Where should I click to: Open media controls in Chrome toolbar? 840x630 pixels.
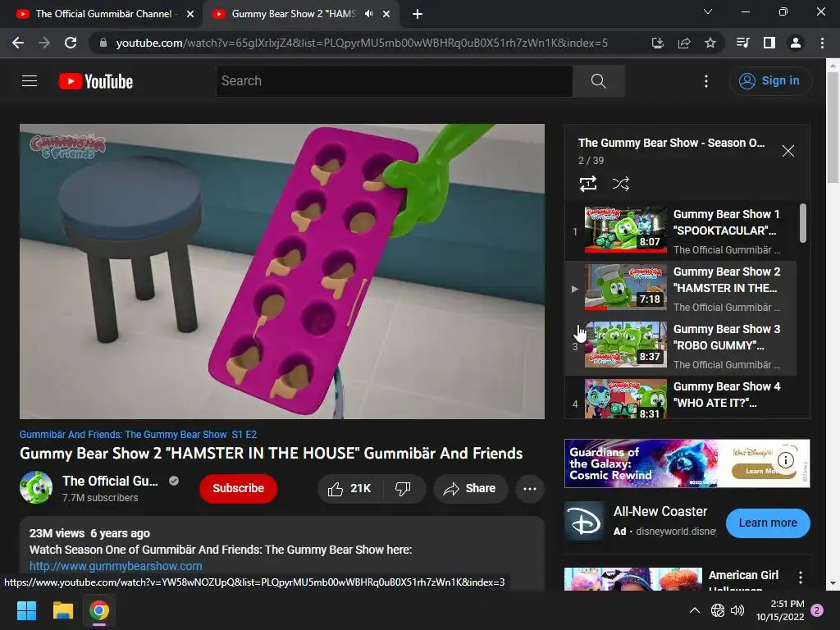[x=742, y=43]
